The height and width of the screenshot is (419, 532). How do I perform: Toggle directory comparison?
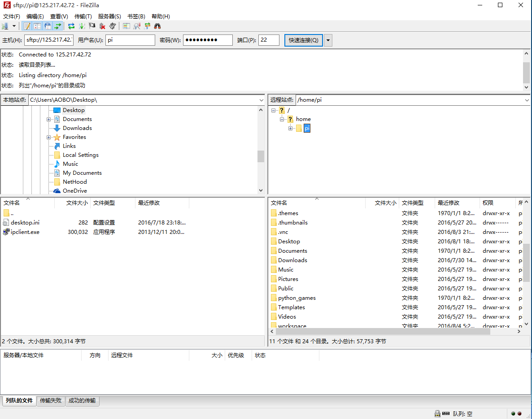tap(137, 26)
